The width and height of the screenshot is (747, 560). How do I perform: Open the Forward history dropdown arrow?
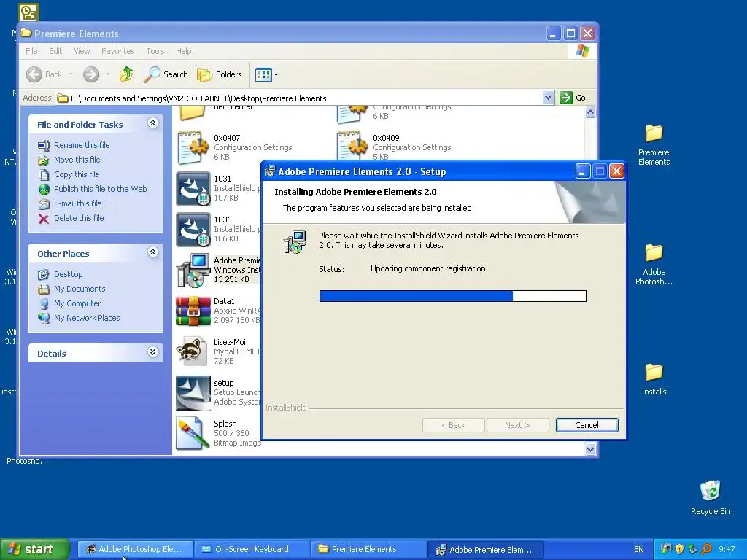click(108, 74)
